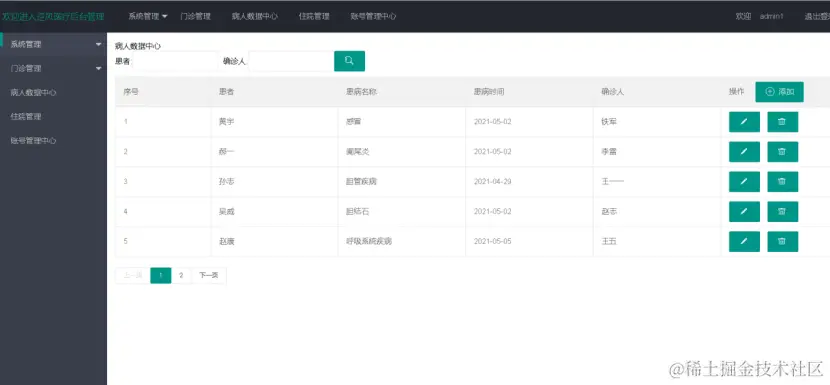Click disease cell 胆管疾病
Image resolution: width=830 pixels, height=385 pixels.
(361, 182)
